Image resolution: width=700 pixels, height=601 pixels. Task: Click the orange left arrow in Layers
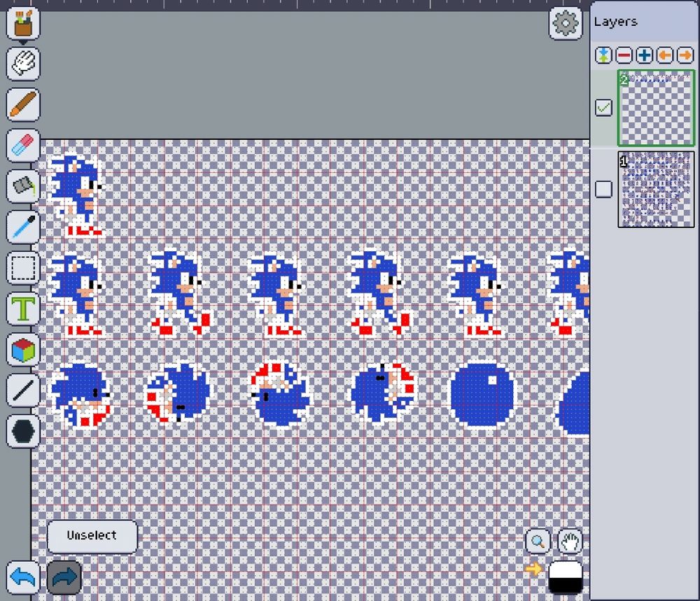(x=665, y=55)
